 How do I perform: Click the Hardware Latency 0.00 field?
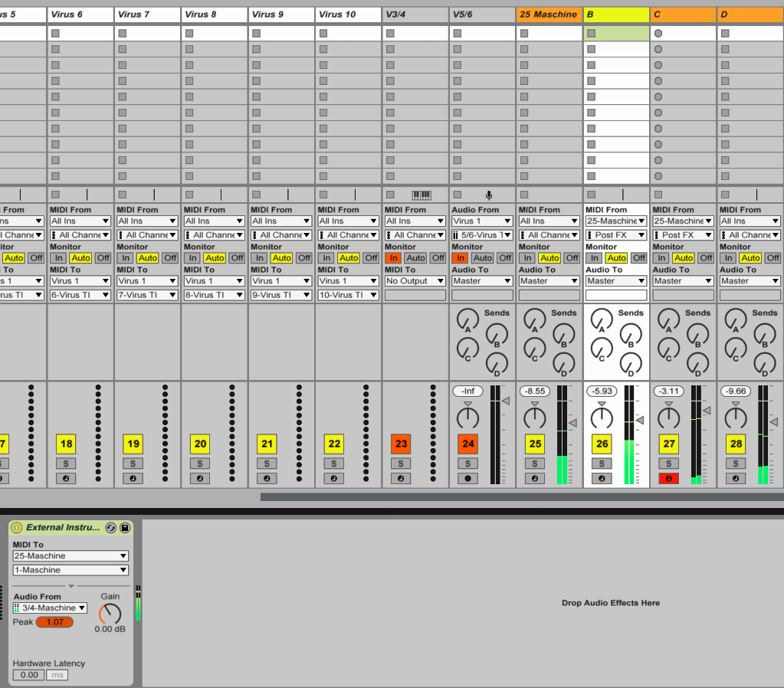(x=29, y=675)
